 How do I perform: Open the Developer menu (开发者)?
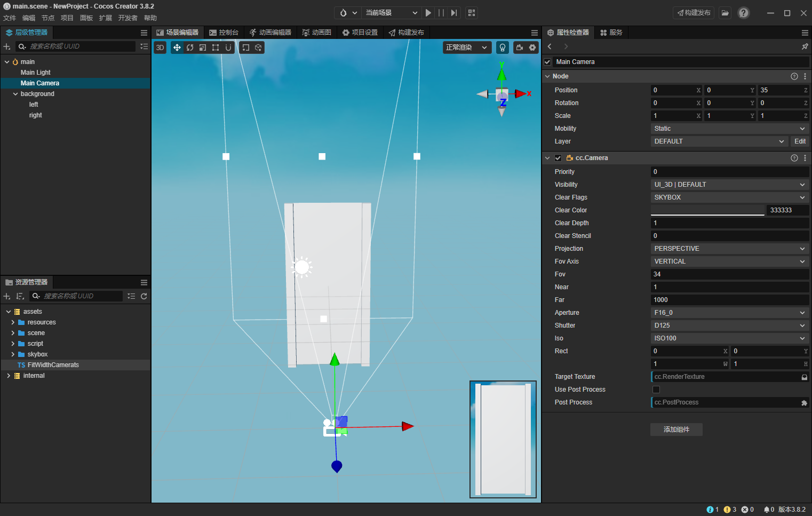(128, 18)
